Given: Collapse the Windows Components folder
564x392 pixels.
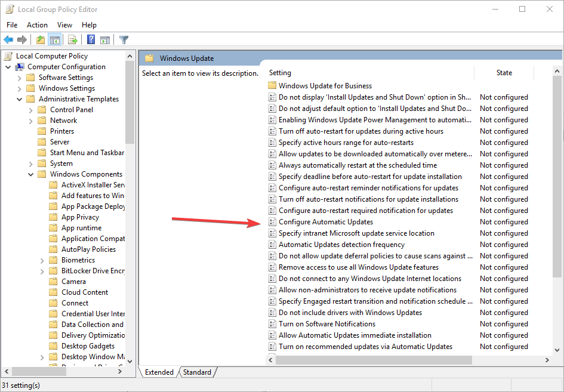Looking at the screenshot, I should [x=31, y=174].
